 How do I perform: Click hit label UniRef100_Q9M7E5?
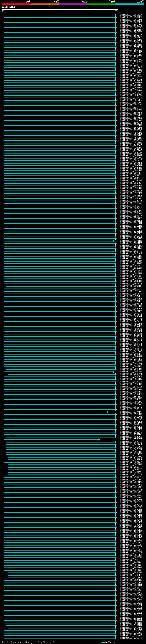click(131, 296)
